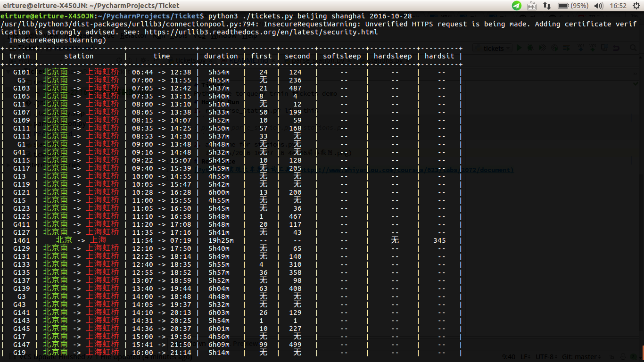
Task: Click the urllib3.readthedocs.org security URL in the warning
Action: click(x=261, y=32)
